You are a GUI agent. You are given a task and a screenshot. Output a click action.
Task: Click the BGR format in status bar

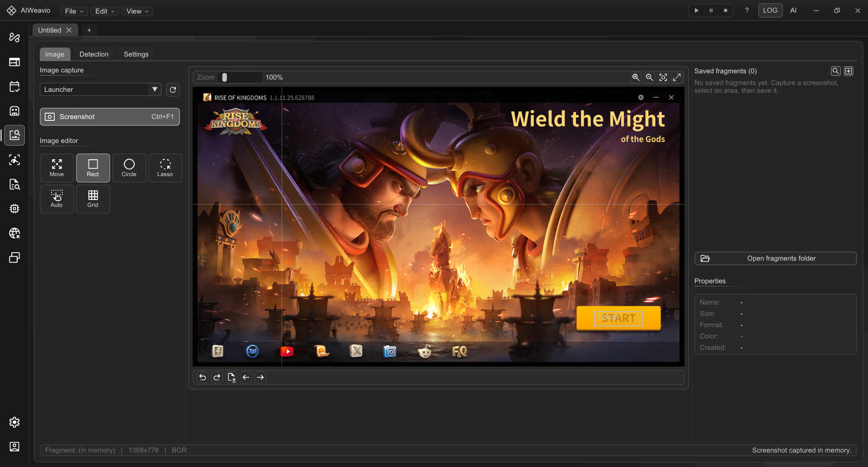point(179,450)
